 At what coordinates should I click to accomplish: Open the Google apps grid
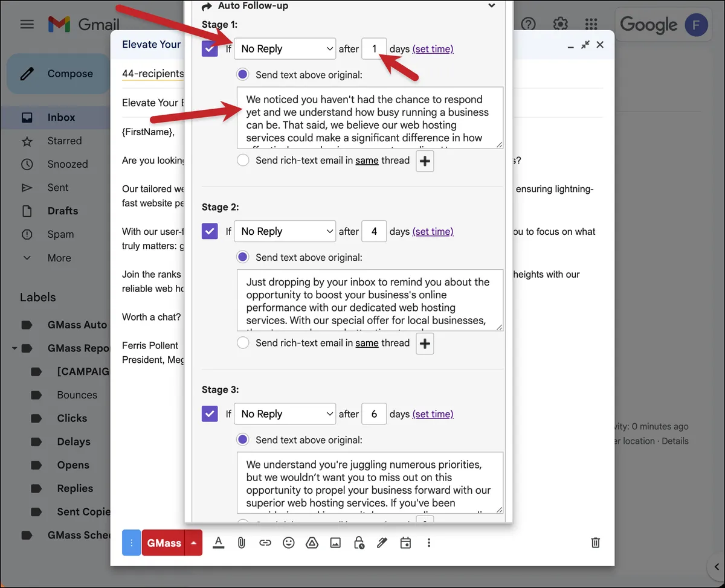591,24
